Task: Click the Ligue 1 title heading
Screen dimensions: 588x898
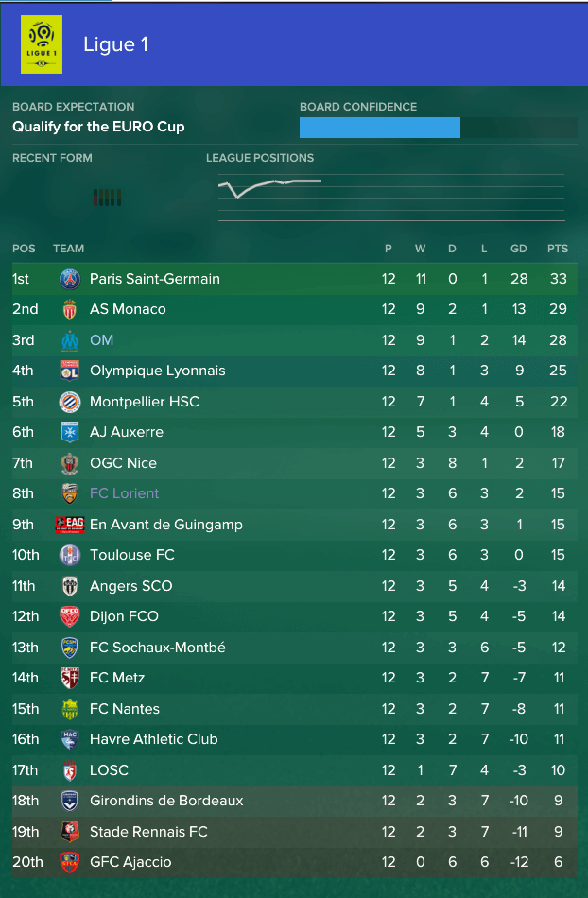Action: pos(115,44)
